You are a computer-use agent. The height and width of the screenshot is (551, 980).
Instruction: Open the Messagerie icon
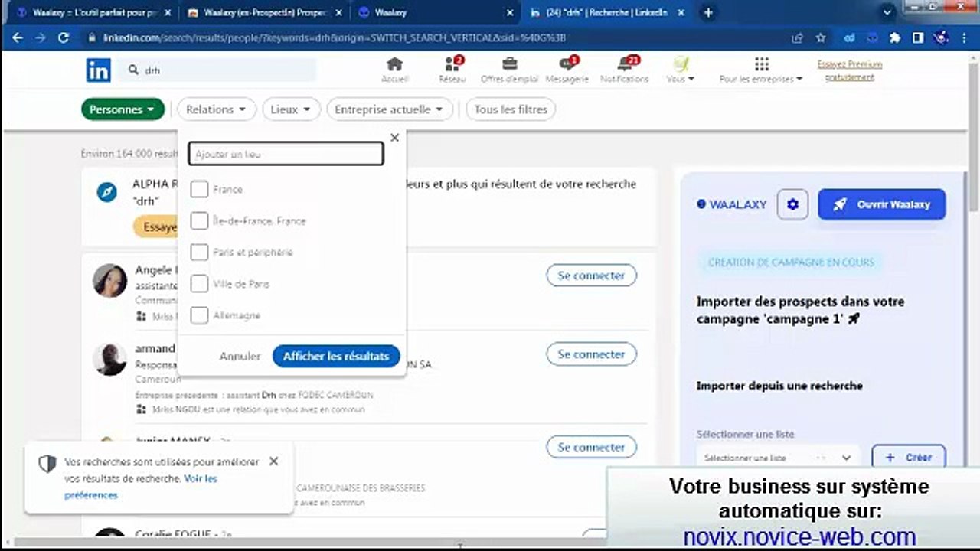point(567,70)
